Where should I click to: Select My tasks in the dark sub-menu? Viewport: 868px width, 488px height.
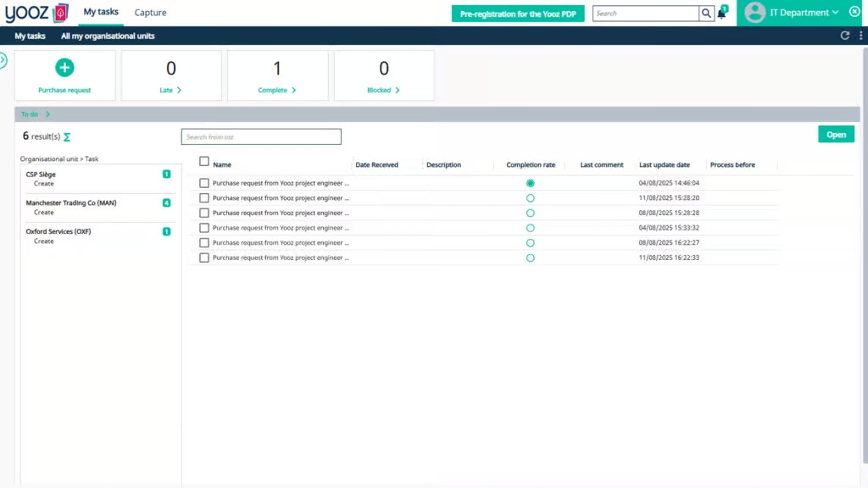click(x=30, y=36)
